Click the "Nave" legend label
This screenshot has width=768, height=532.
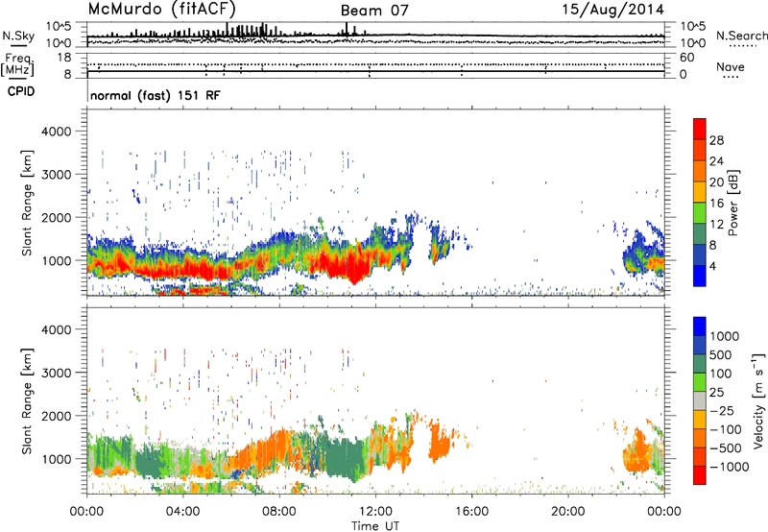pos(731,67)
